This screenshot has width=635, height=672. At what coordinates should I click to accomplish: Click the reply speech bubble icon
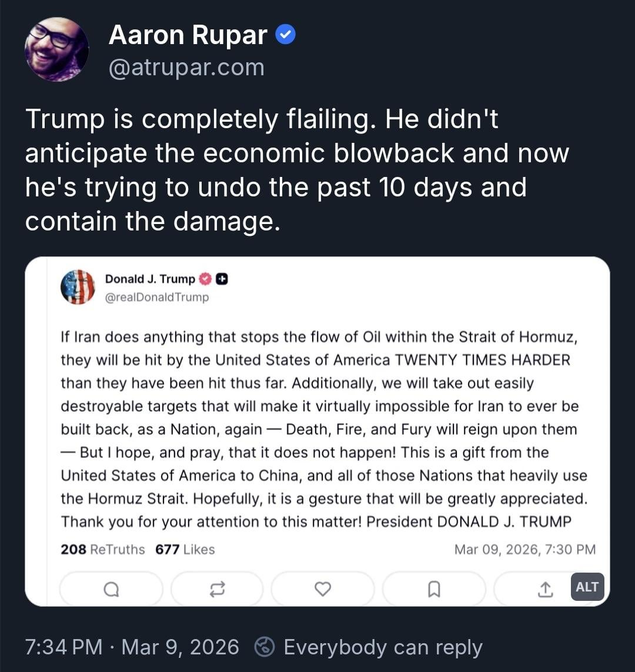(111, 588)
